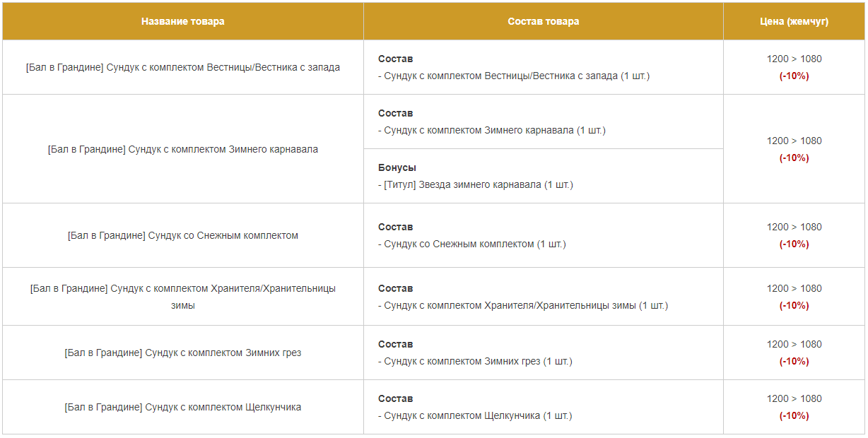
Task: Click the red "(-10%)" in the Зимних грез row
Action: (794, 361)
